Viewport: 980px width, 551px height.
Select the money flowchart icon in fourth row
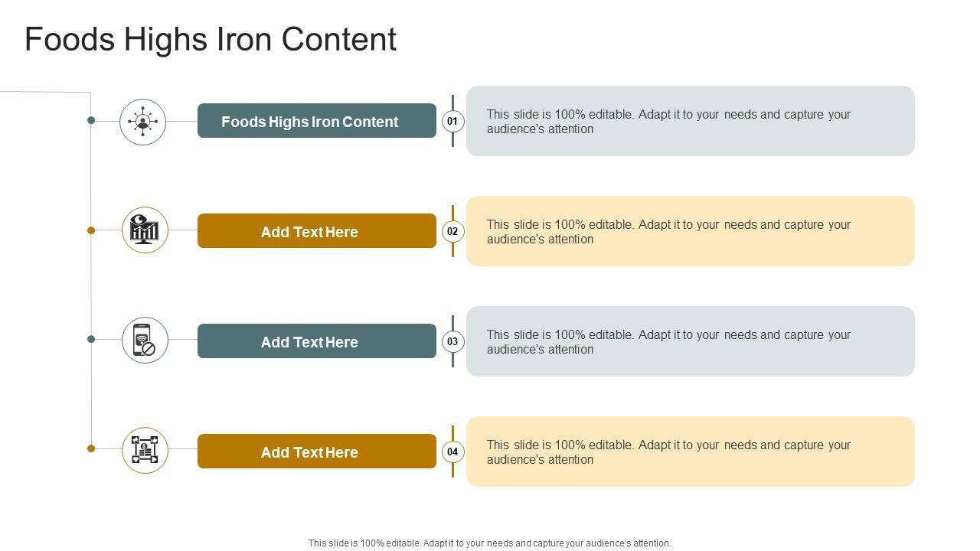(145, 450)
